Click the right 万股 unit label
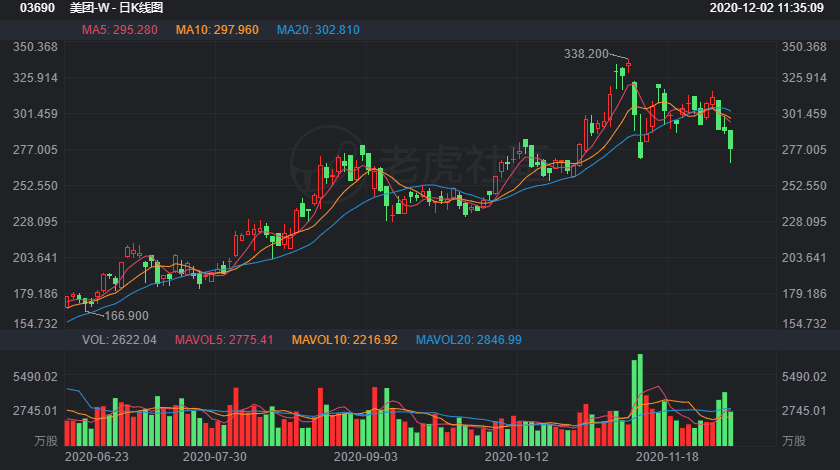This screenshot has height=470, width=840. (793, 441)
